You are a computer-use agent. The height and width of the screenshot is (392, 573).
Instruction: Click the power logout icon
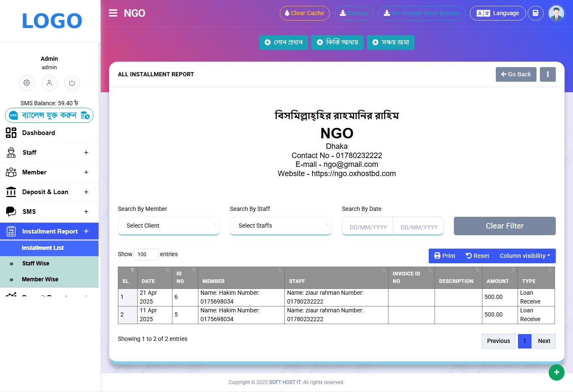(x=72, y=83)
